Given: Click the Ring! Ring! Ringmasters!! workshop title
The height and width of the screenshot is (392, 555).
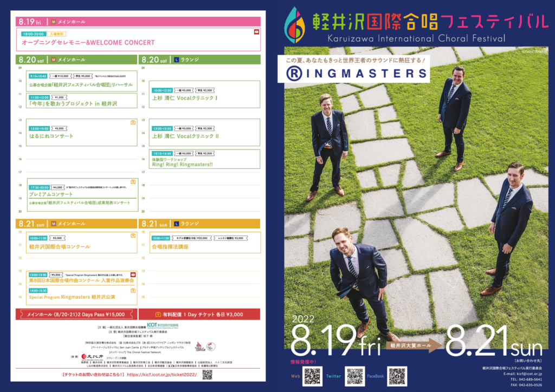Looking at the screenshot, I should click(183, 165).
